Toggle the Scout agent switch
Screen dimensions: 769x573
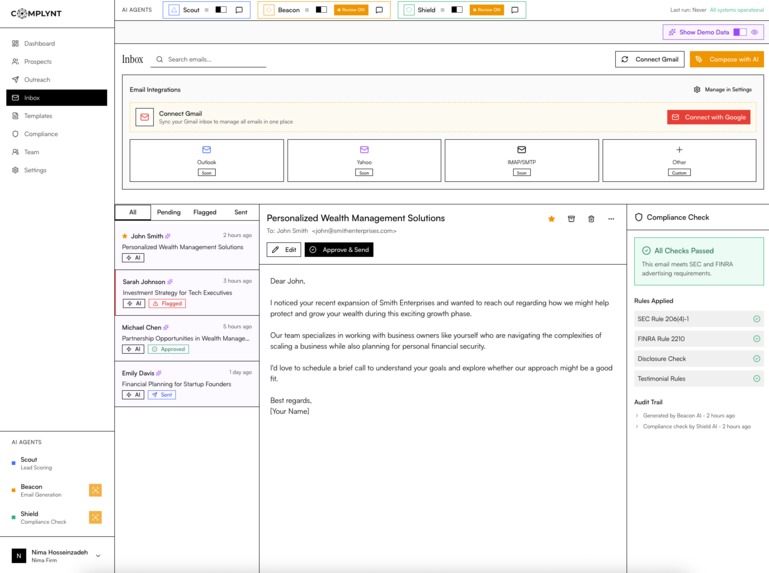(221, 10)
